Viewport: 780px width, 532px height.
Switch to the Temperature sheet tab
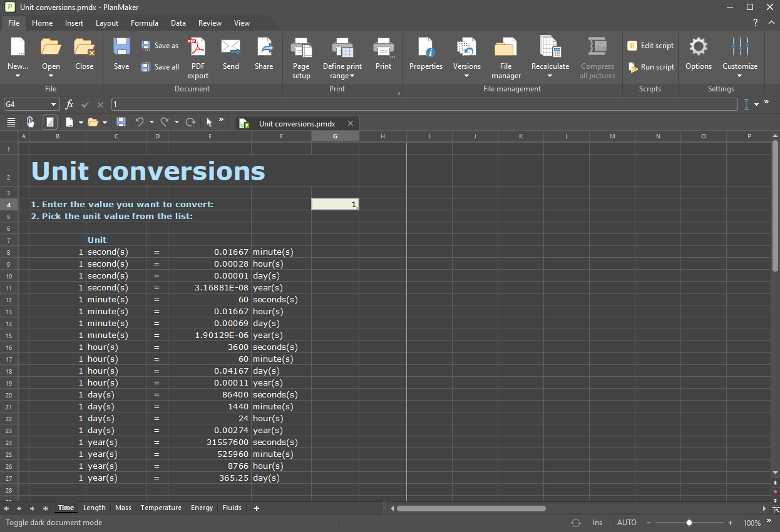point(161,508)
